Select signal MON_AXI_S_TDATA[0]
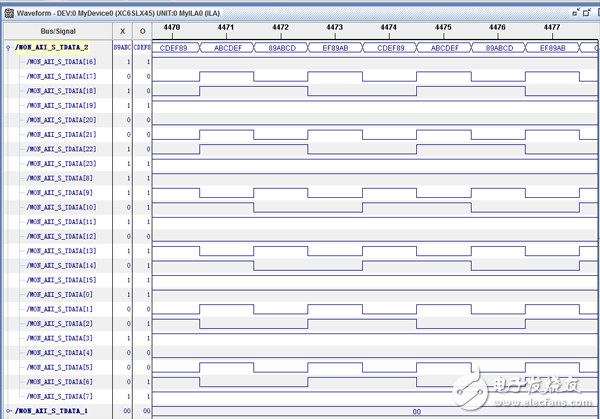This screenshot has width=600, height=419. point(60,294)
